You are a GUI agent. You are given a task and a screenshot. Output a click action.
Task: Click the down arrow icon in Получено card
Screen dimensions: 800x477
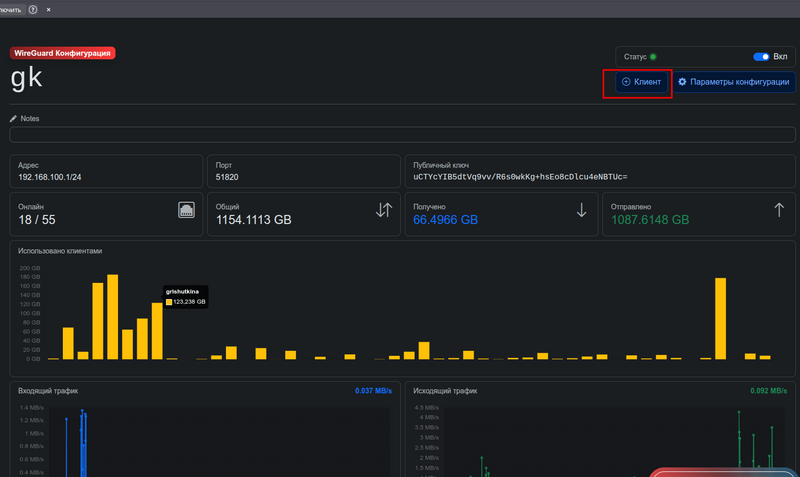(582, 210)
